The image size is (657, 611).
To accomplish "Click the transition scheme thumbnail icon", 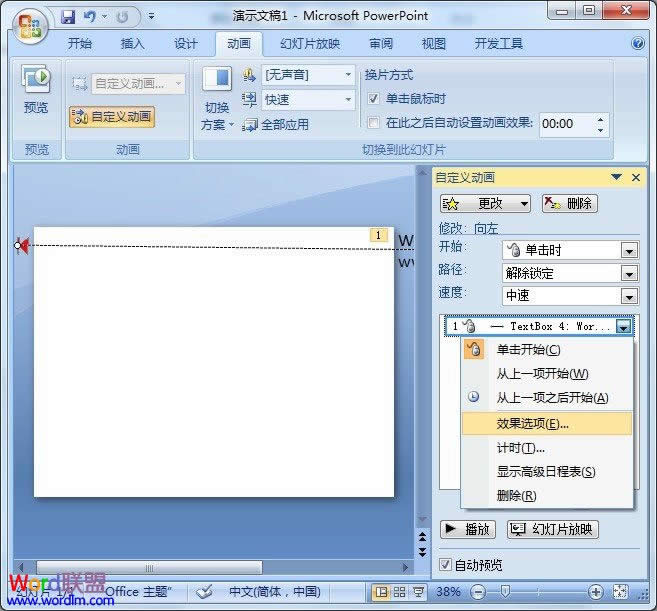I will (217, 79).
